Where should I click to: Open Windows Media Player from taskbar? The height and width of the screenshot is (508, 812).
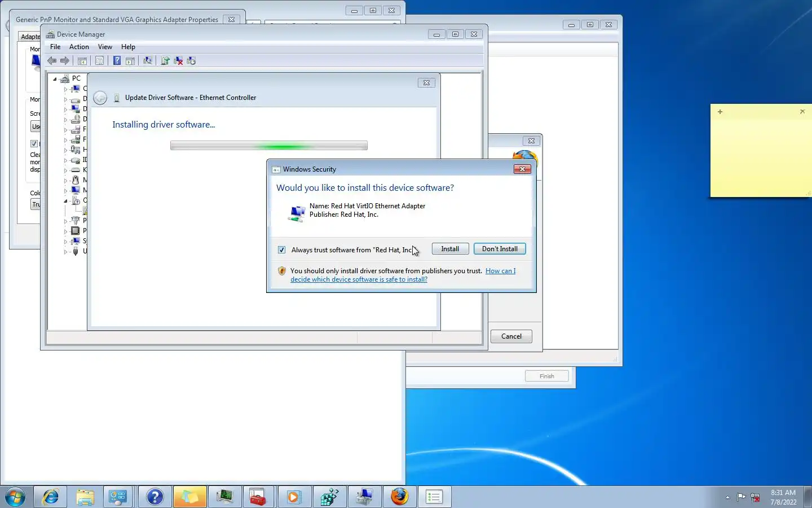pos(293,497)
